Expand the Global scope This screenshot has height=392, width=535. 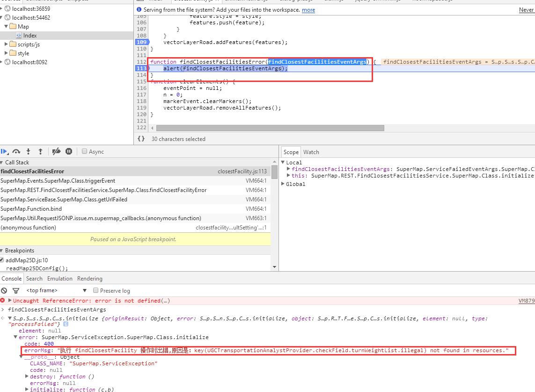pos(283,184)
